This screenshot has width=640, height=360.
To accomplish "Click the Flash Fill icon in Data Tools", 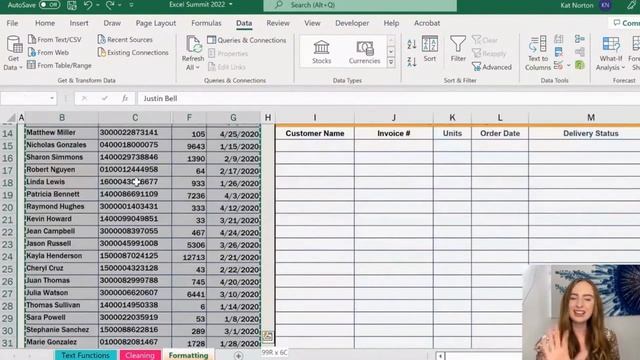I will pyautogui.click(x=559, y=39).
